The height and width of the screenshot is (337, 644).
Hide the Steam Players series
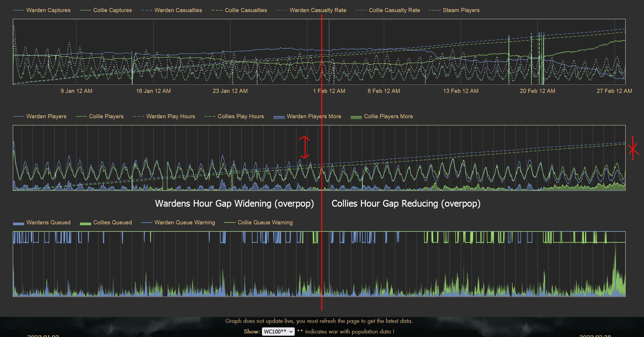[461, 10]
